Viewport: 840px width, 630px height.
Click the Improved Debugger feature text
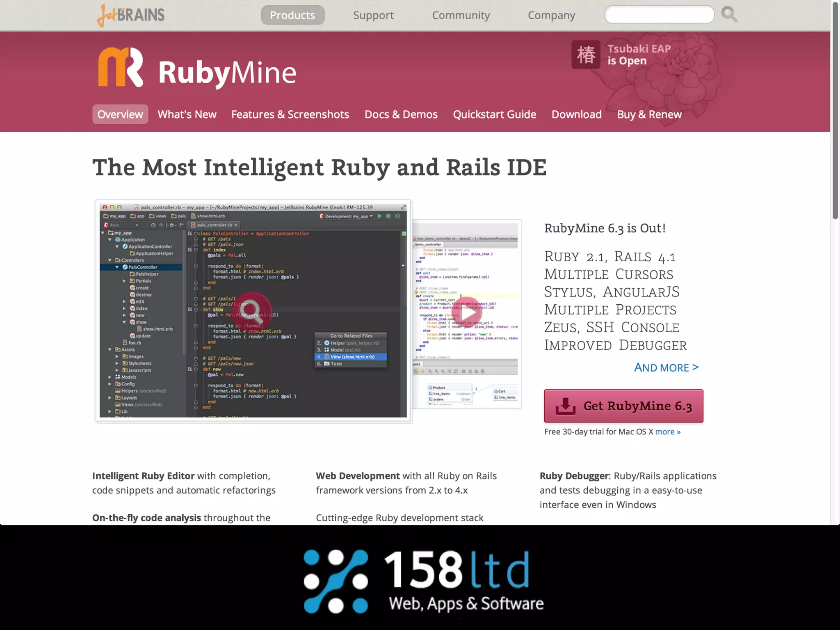616,345
